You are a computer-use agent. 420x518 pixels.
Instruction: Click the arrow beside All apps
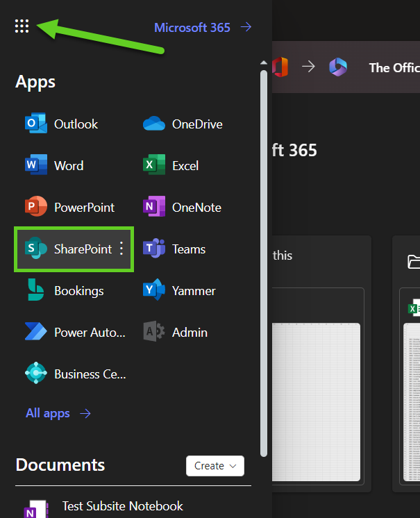click(x=85, y=413)
